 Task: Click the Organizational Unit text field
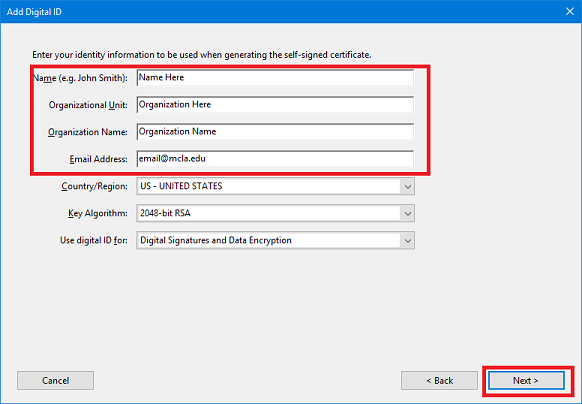[x=275, y=105]
